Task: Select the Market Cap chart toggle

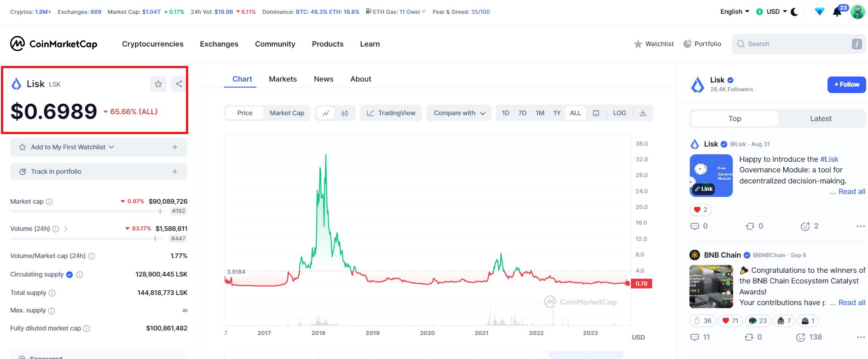Action: coord(287,113)
